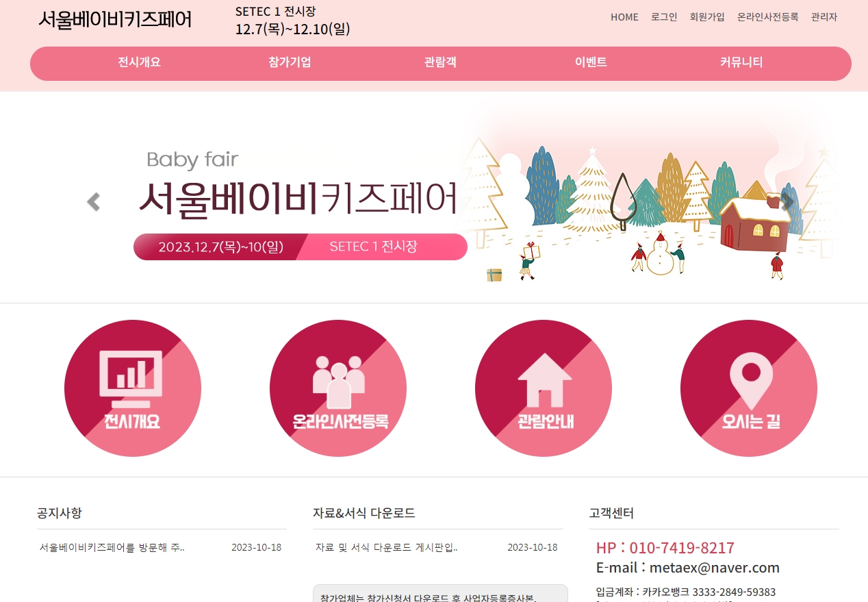Open 참가기업 menu item

tap(290, 62)
